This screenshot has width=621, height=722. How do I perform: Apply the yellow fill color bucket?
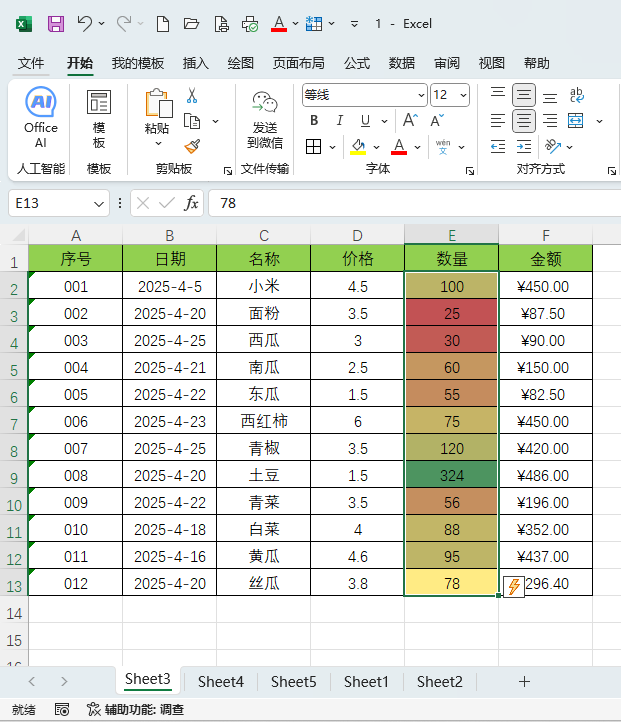pyautogui.click(x=358, y=147)
